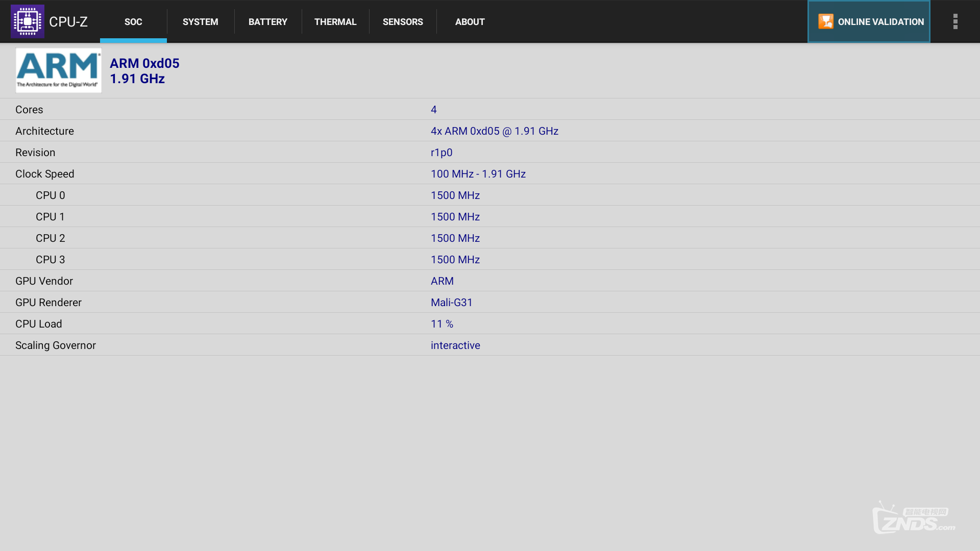Click the Mali-G31 renderer value
The image size is (980, 551).
[452, 303]
